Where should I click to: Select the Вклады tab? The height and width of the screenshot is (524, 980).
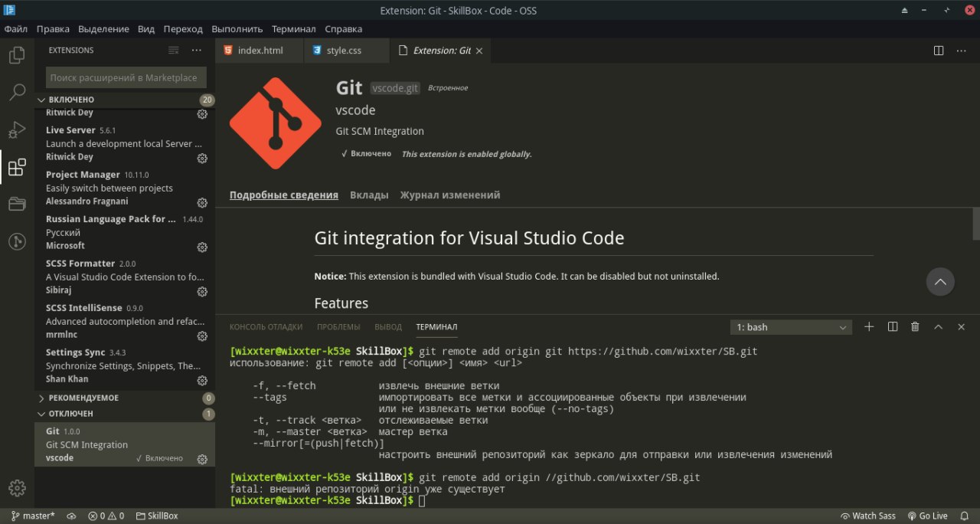[x=369, y=195]
